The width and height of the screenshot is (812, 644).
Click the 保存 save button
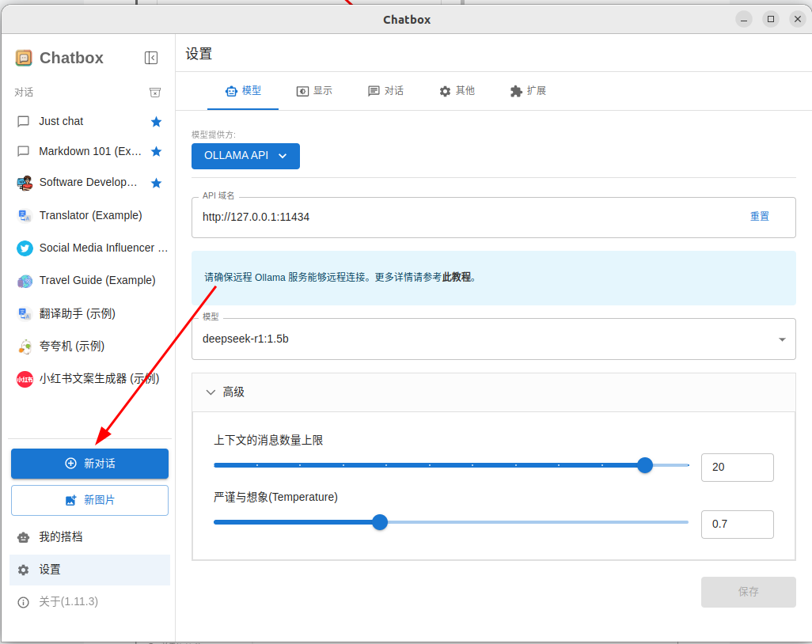749,592
